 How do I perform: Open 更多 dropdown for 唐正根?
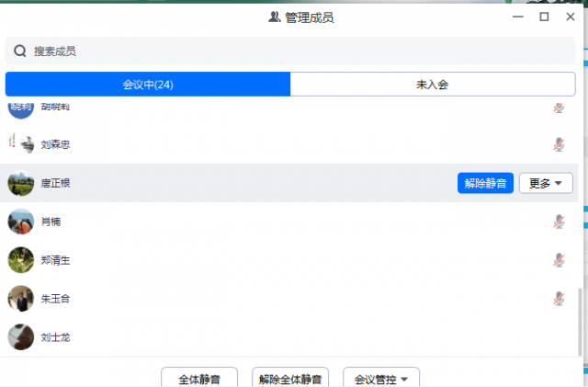click(546, 183)
